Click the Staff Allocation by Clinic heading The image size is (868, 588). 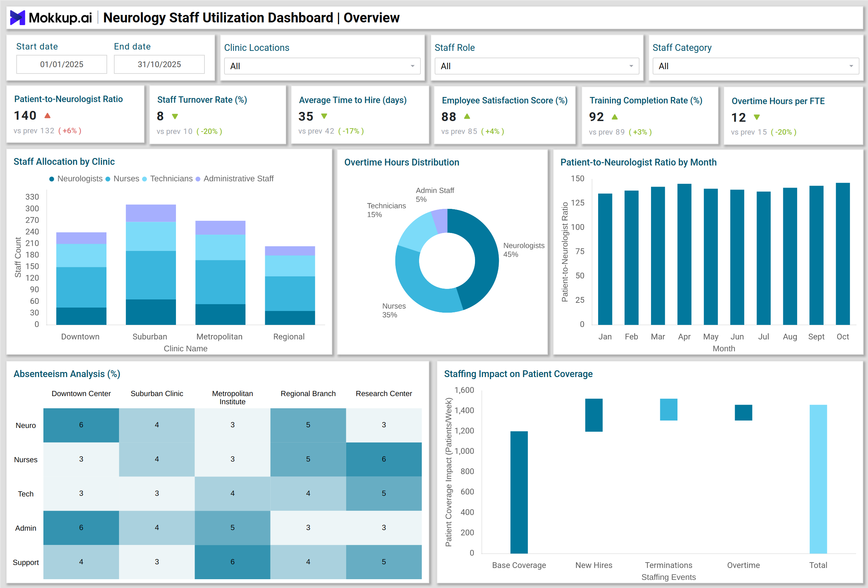64,162
